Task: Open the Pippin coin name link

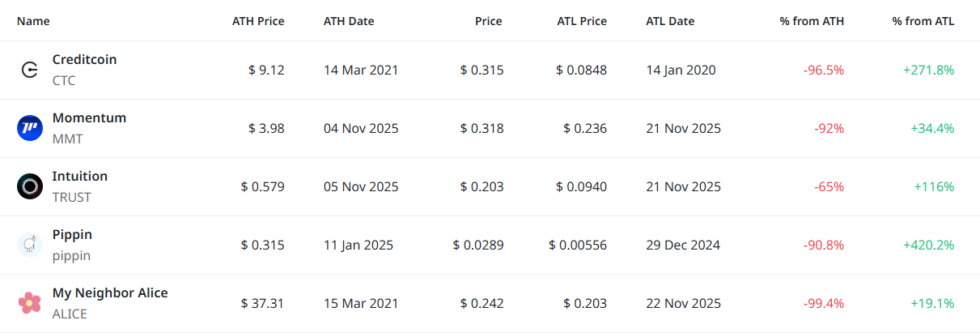Action: point(72,235)
